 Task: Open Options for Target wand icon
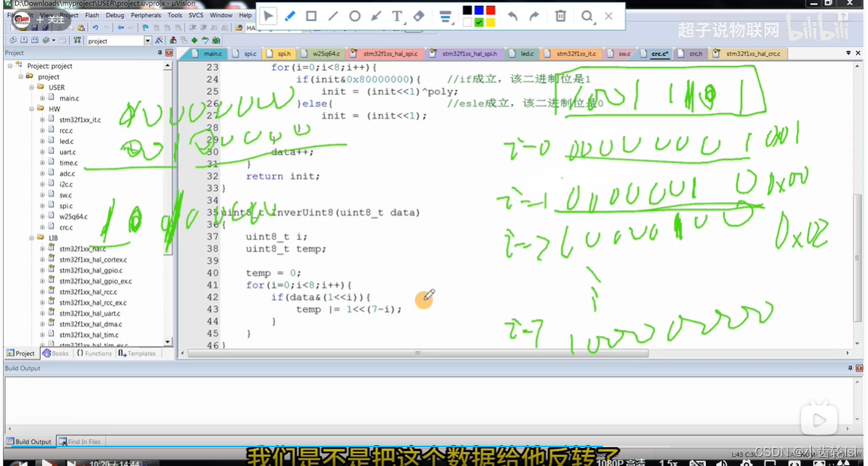[159, 41]
